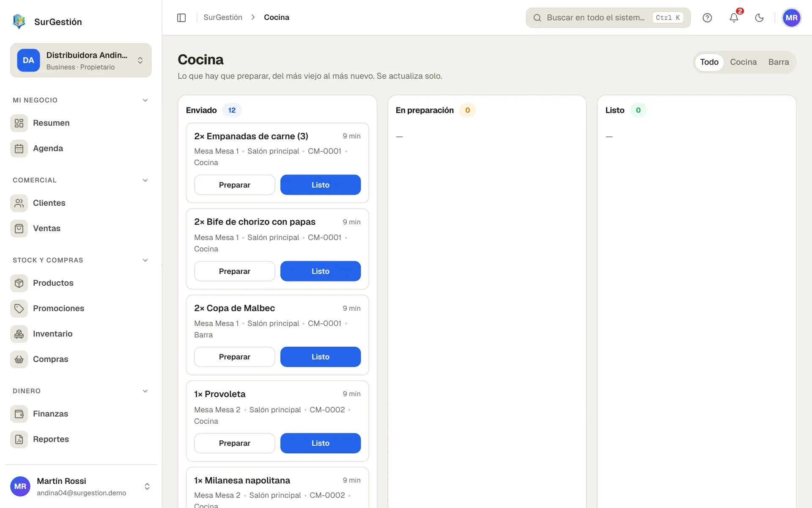Click the search magnifier icon
This screenshot has height=508, width=812.
tap(537, 17)
